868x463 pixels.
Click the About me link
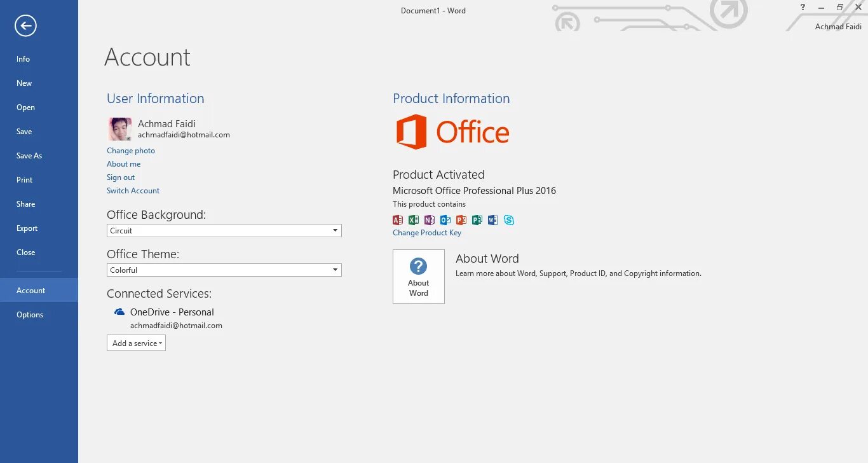[x=123, y=164]
